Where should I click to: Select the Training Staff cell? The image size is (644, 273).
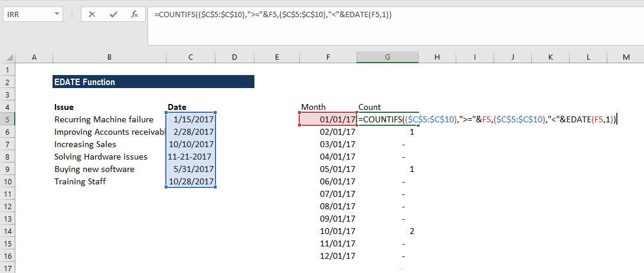[x=109, y=181]
